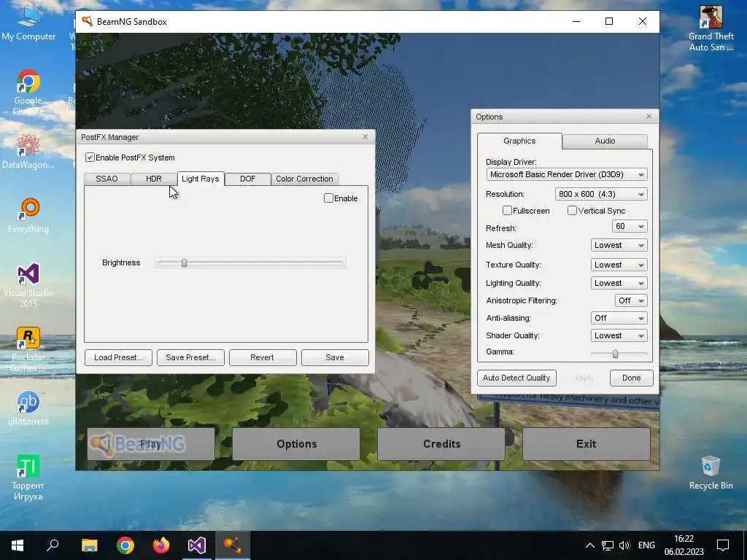747x560 pixels.
Task: Open Everything search desktop shortcut
Action: [28, 216]
